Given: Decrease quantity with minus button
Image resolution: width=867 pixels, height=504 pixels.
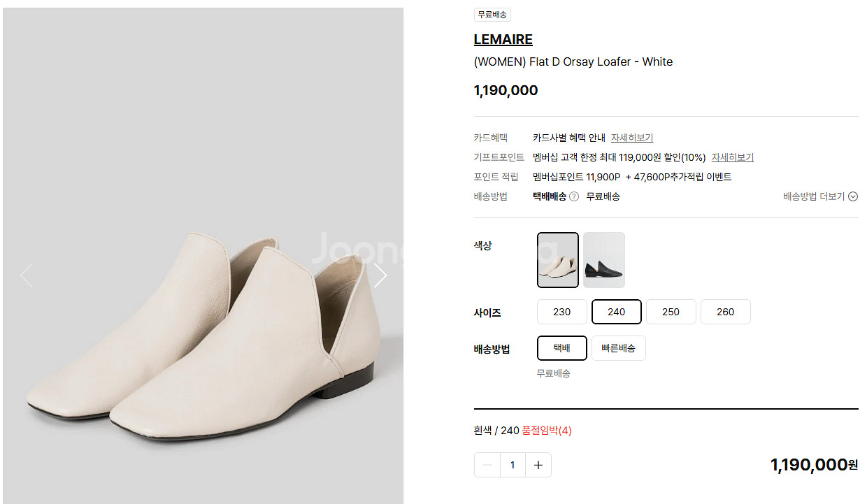Looking at the screenshot, I should 487,465.
